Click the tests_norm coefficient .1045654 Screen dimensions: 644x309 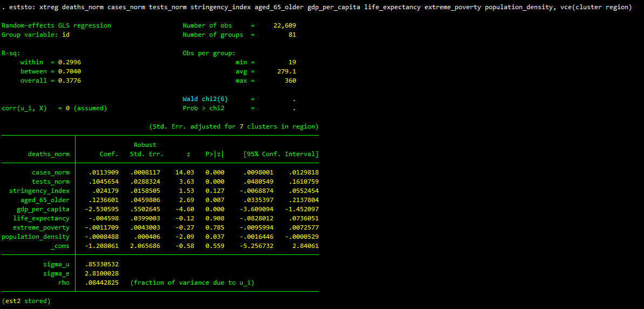(104, 182)
